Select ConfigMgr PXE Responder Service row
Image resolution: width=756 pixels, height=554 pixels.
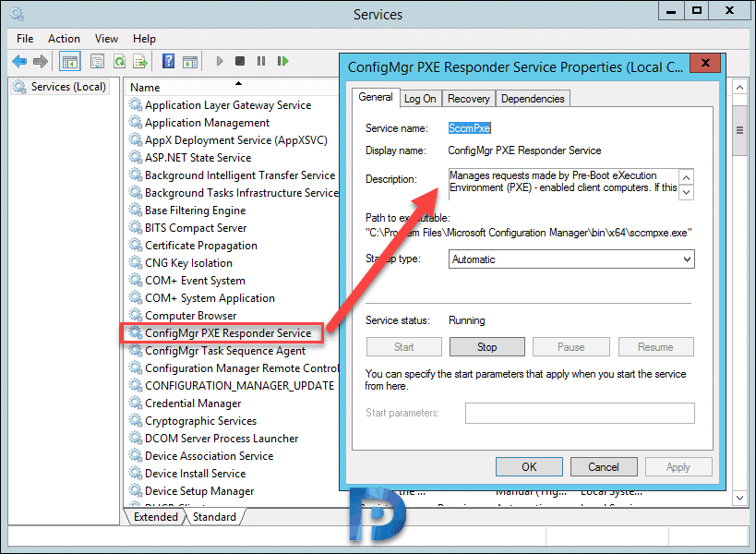(x=228, y=333)
